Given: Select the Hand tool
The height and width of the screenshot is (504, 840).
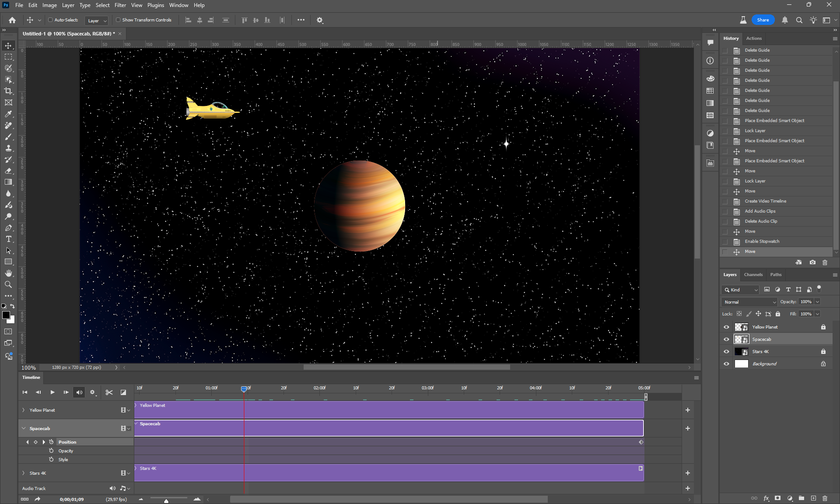Looking at the screenshot, I should coord(8,273).
